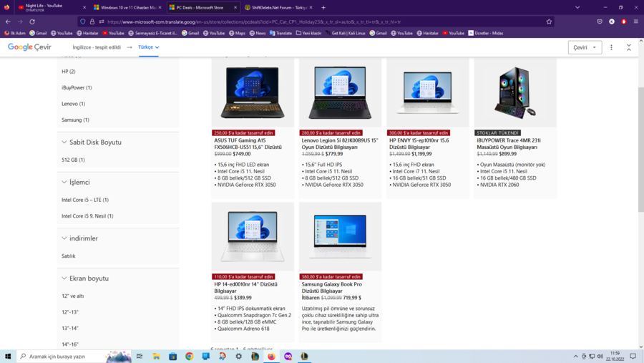This screenshot has width=644, height=363.
Task: Click the page vertical scrollbar thumb
Action: pos(640,150)
